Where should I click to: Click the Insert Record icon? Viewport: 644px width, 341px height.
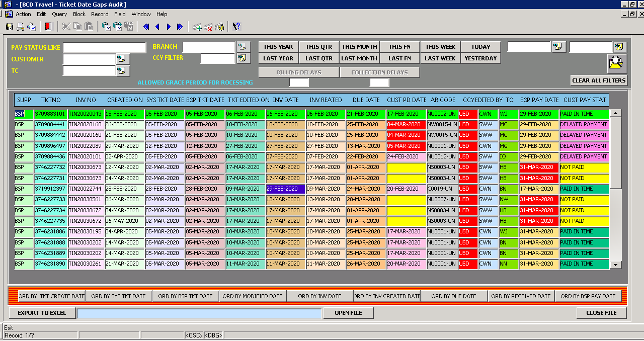pos(197,27)
